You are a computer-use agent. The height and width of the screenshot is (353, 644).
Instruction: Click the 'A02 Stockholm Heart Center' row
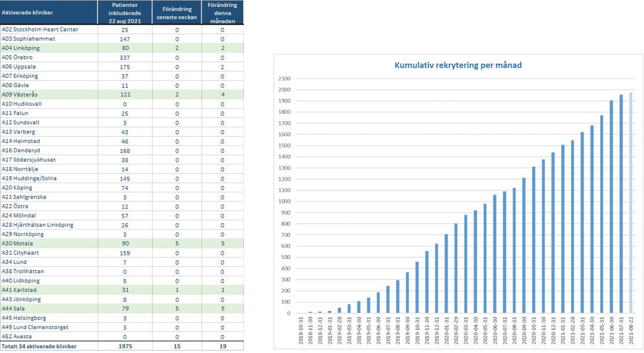(122, 30)
